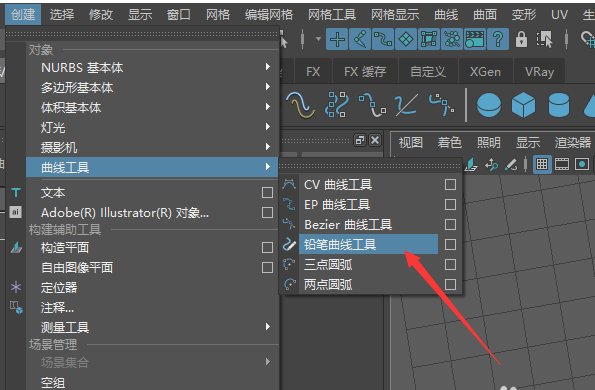Open viewport 视图 panel menu

410,143
